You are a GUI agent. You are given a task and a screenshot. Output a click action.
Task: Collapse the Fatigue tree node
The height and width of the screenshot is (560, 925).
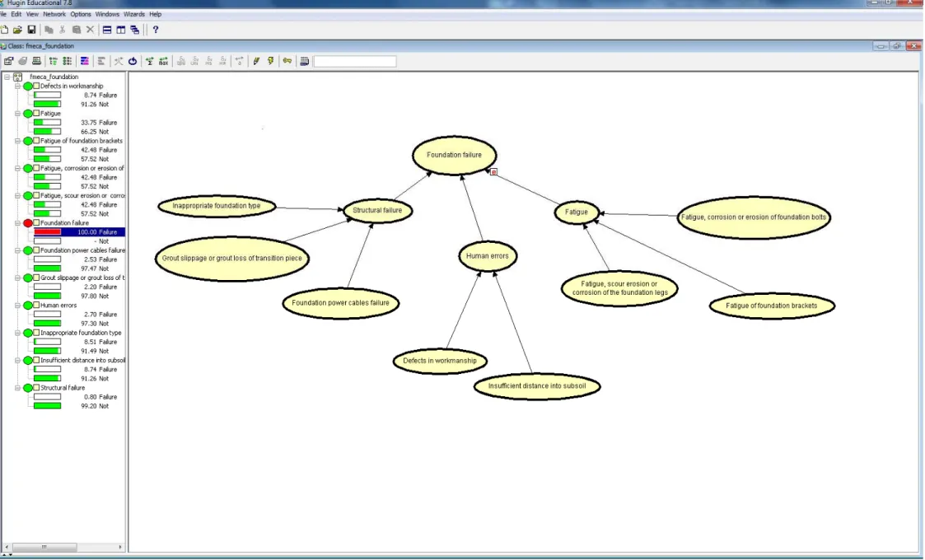click(17, 114)
